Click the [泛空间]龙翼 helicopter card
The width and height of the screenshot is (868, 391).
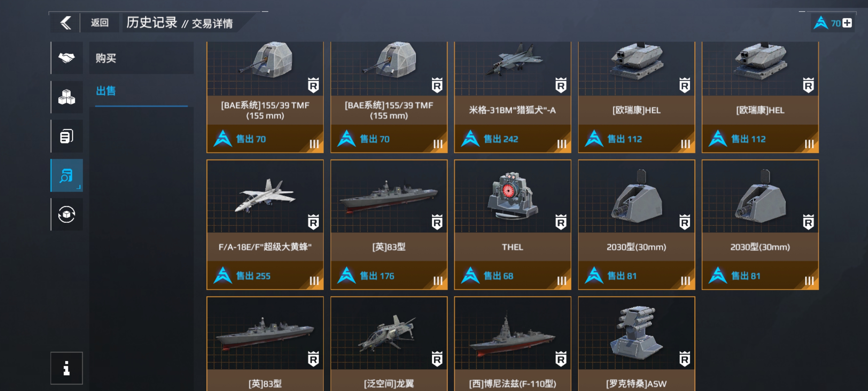[389, 344]
